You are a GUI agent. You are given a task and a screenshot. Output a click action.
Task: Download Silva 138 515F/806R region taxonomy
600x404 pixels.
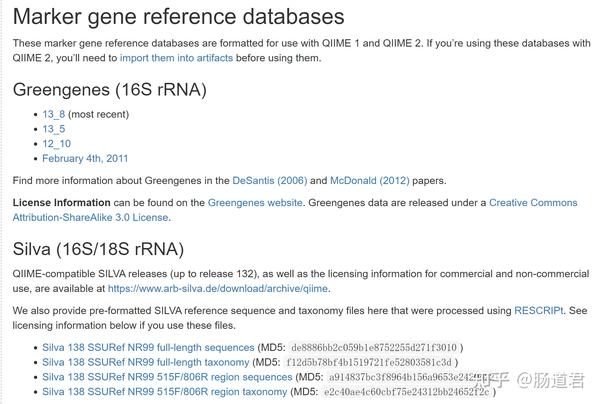165,392
